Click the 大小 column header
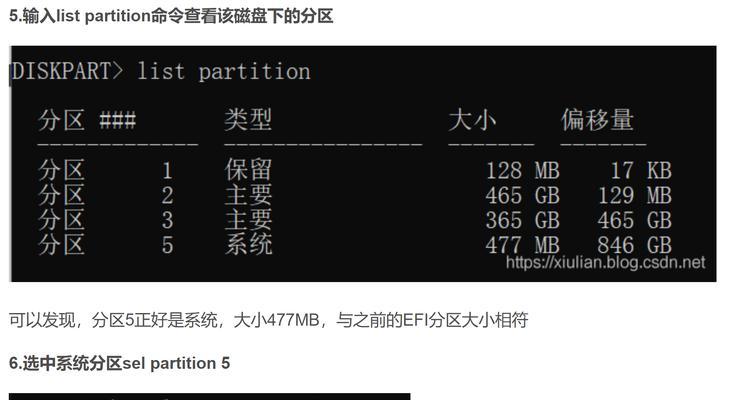740x400 pixels. 472,120
